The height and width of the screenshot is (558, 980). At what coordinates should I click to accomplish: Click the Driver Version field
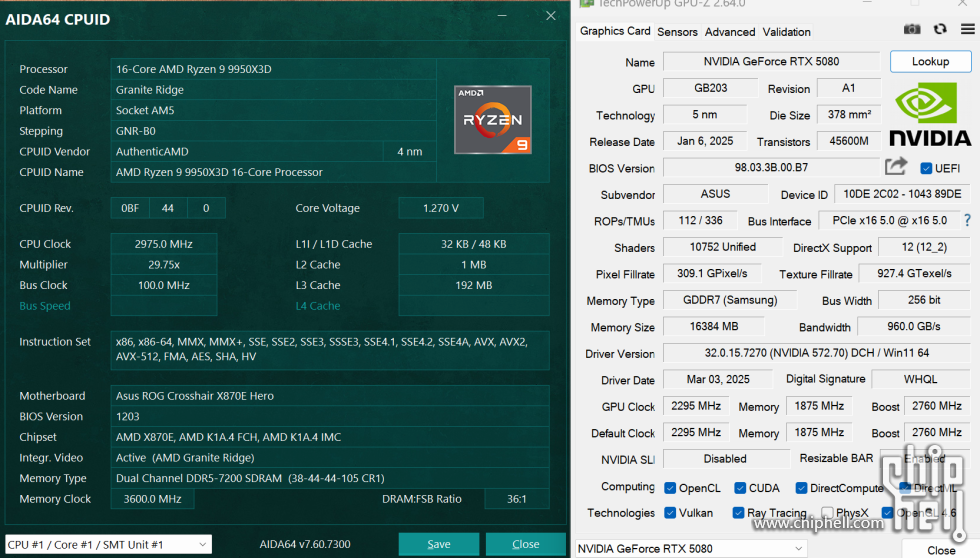pyautogui.click(x=816, y=353)
